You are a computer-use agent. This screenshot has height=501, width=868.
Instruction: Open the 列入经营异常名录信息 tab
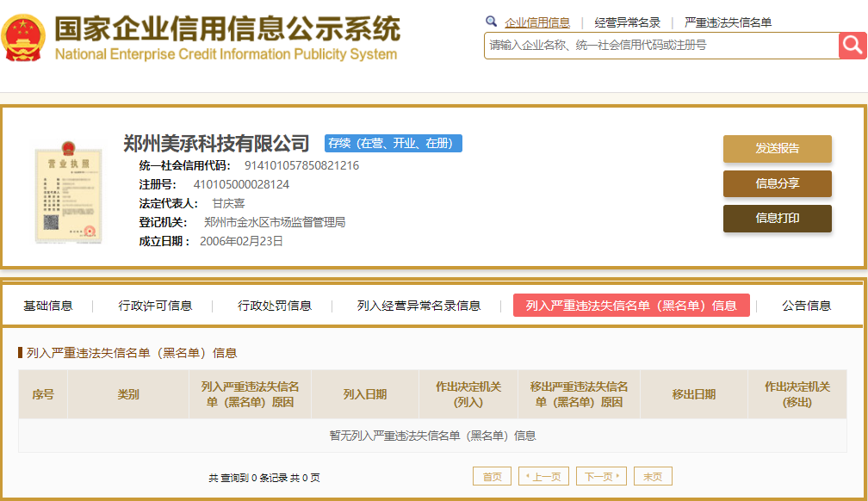pos(418,306)
